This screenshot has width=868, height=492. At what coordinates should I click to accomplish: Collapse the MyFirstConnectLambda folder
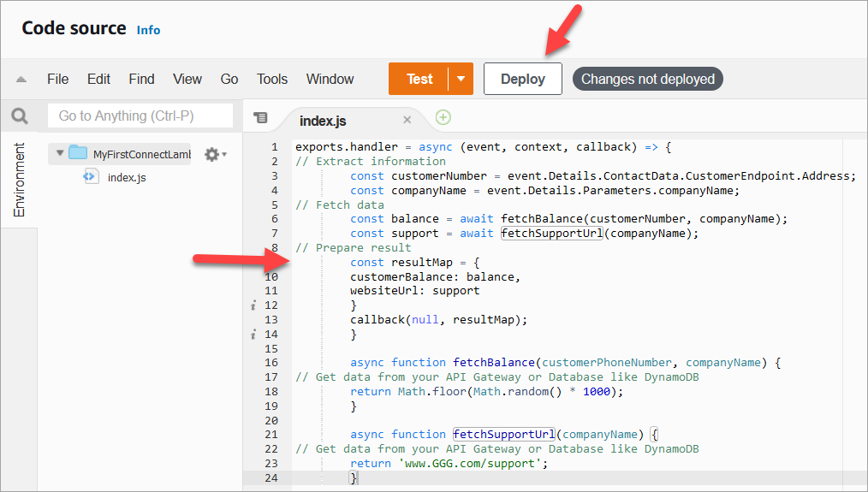[60, 154]
